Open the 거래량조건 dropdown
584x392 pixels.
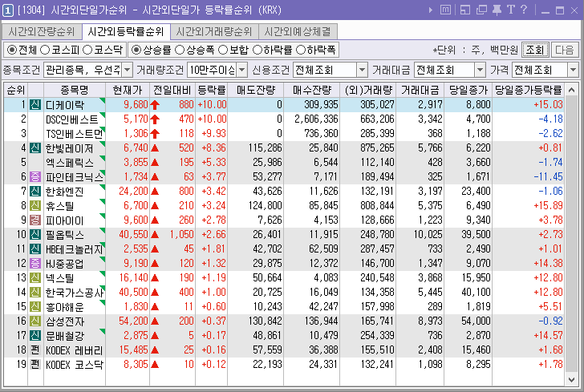242,70
